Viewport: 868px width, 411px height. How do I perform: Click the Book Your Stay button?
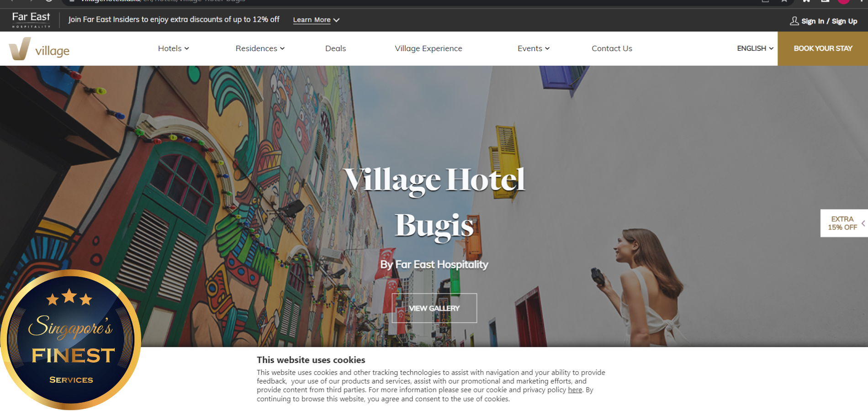tap(823, 48)
